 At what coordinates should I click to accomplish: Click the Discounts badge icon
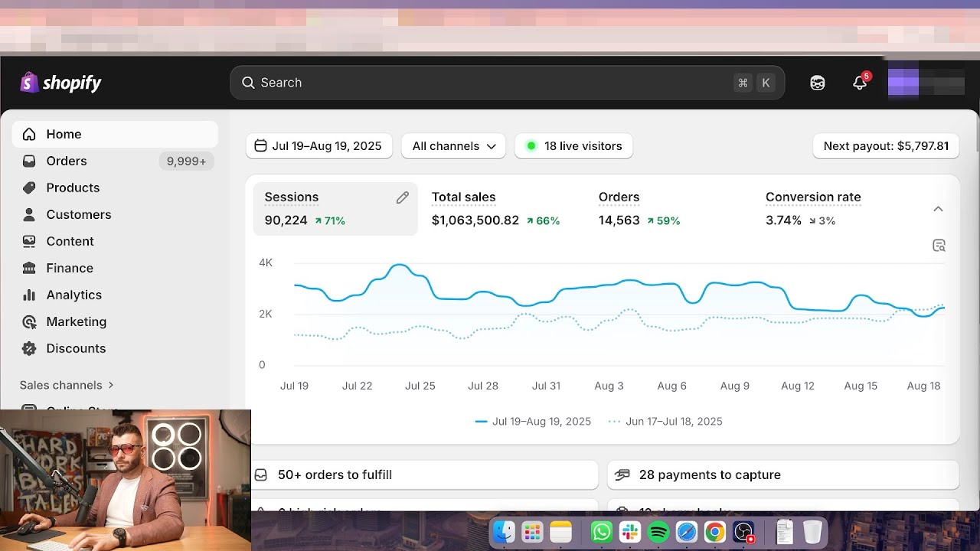(x=29, y=348)
